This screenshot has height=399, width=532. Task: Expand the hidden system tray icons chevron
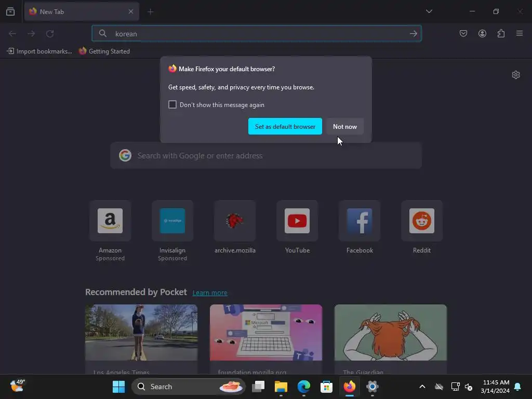422,387
